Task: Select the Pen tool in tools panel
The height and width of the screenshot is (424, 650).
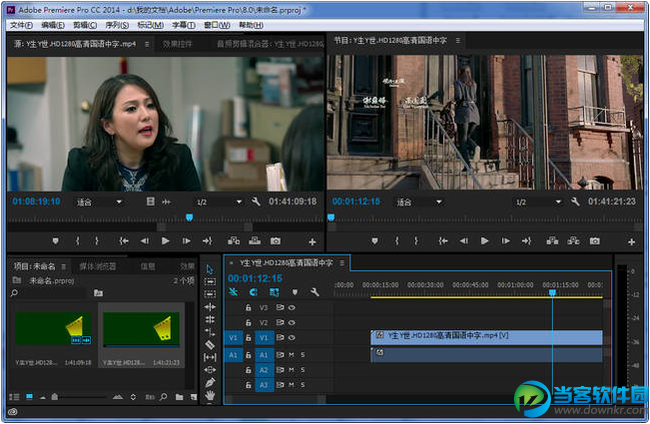Action: tap(210, 382)
